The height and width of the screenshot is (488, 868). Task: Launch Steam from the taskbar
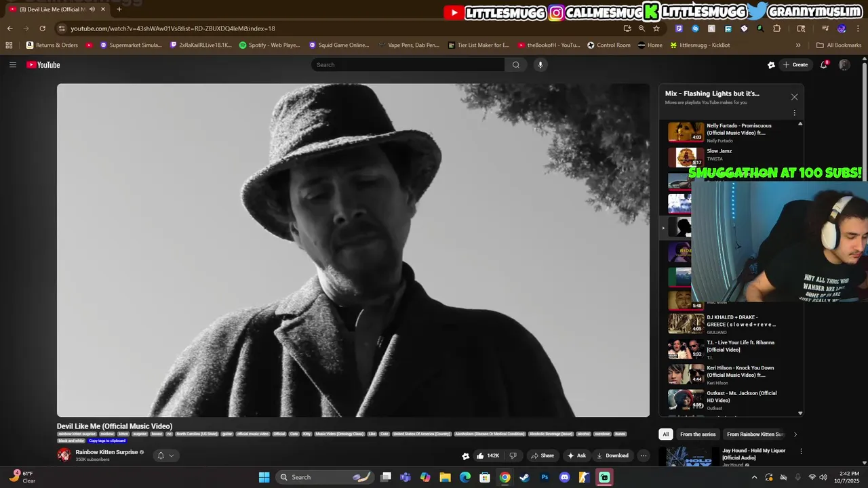pos(524,477)
